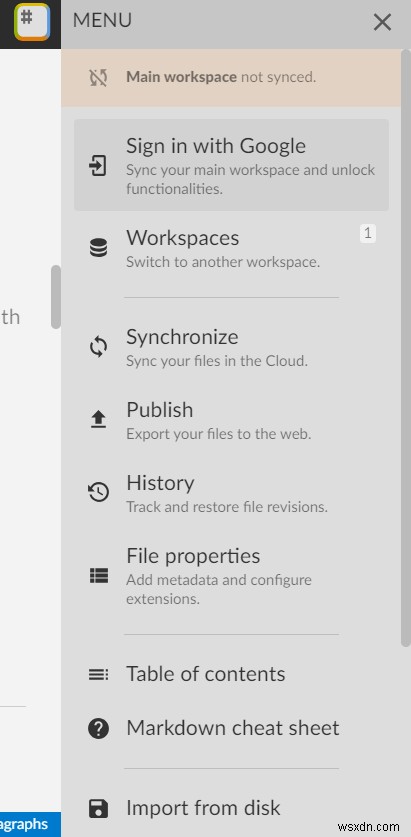Open History to restore file revisions
This screenshot has height=837, width=411.
231,493
